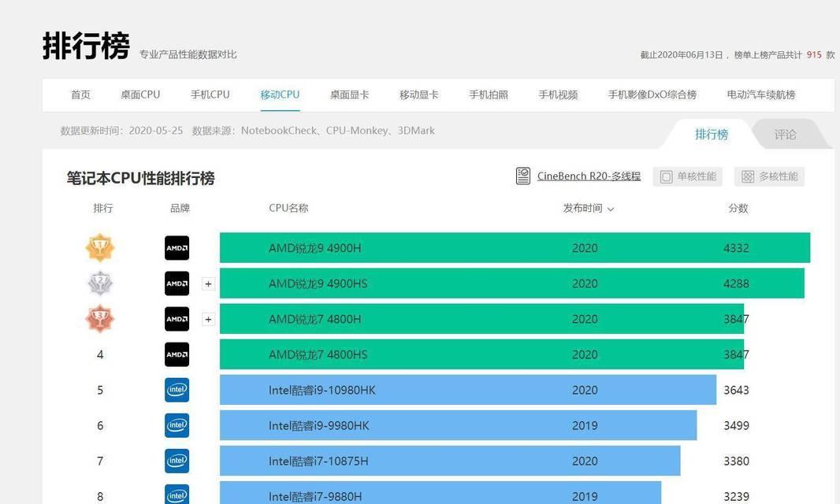Click the CPU名称 column header
The height and width of the screenshot is (504, 840).
288,208
